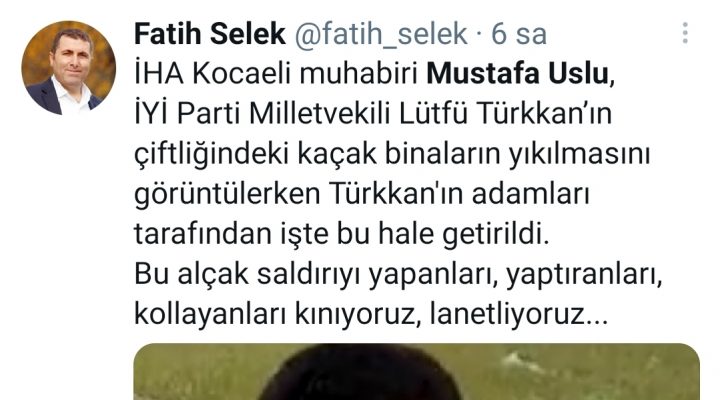Click the '6 sa' tweet timestamp
The height and width of the screenshot is (400, 720).
tap(519, 34)
